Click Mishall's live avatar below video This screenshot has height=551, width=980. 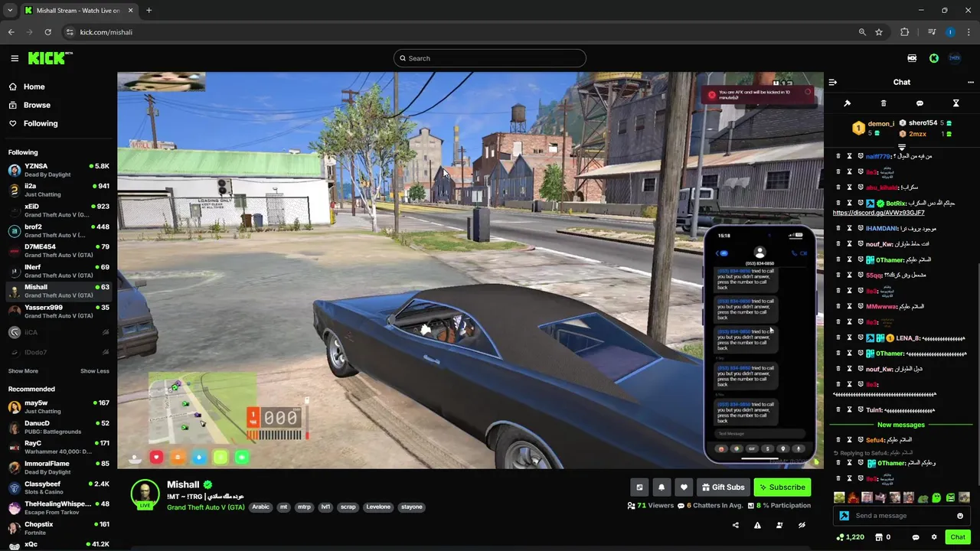tap(145, 494)
